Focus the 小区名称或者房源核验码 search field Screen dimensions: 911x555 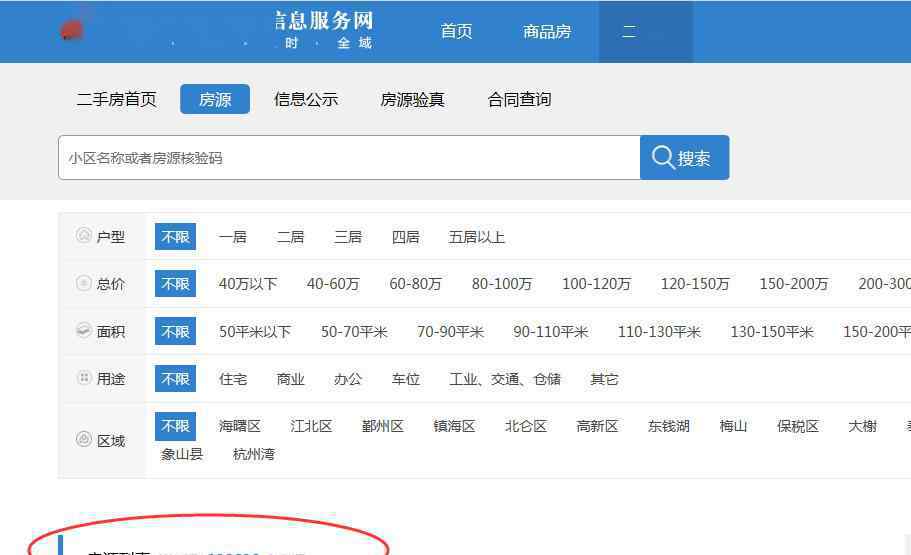tap(349, 157)
